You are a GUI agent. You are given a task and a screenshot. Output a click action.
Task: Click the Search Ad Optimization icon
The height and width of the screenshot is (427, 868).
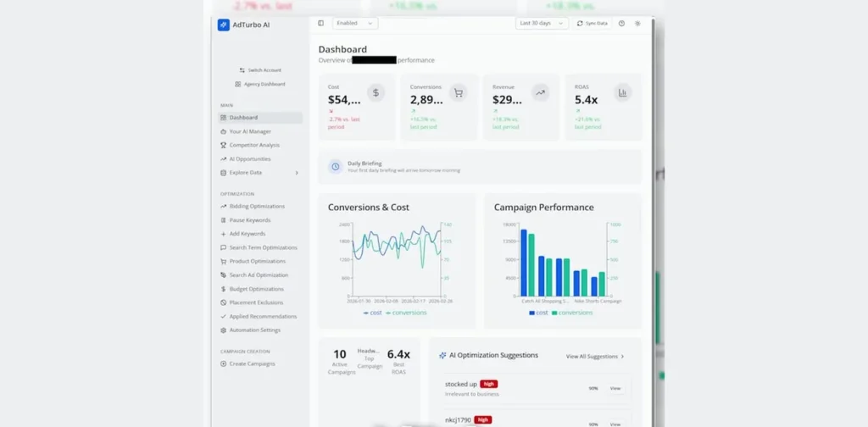pyautogui.click(x=223, y=274)
